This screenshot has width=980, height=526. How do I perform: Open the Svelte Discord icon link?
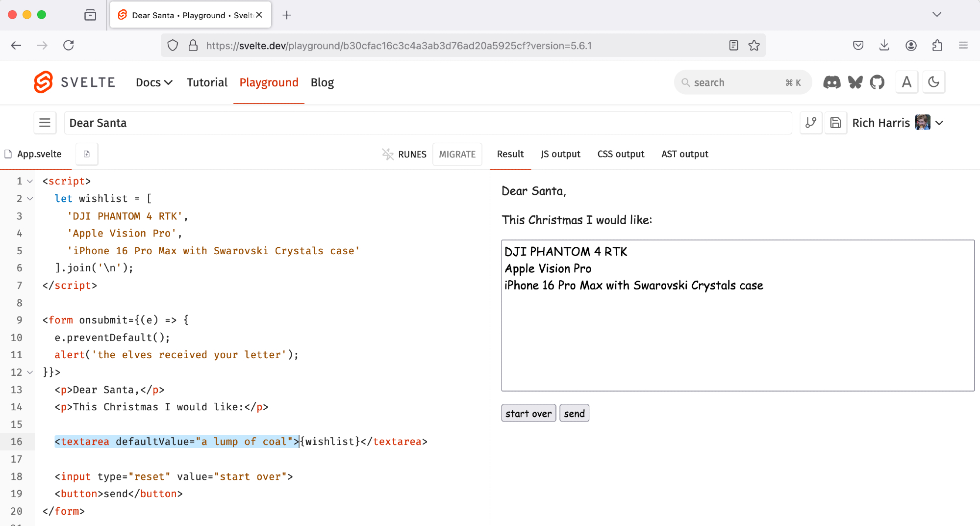[x=831, y=82]
